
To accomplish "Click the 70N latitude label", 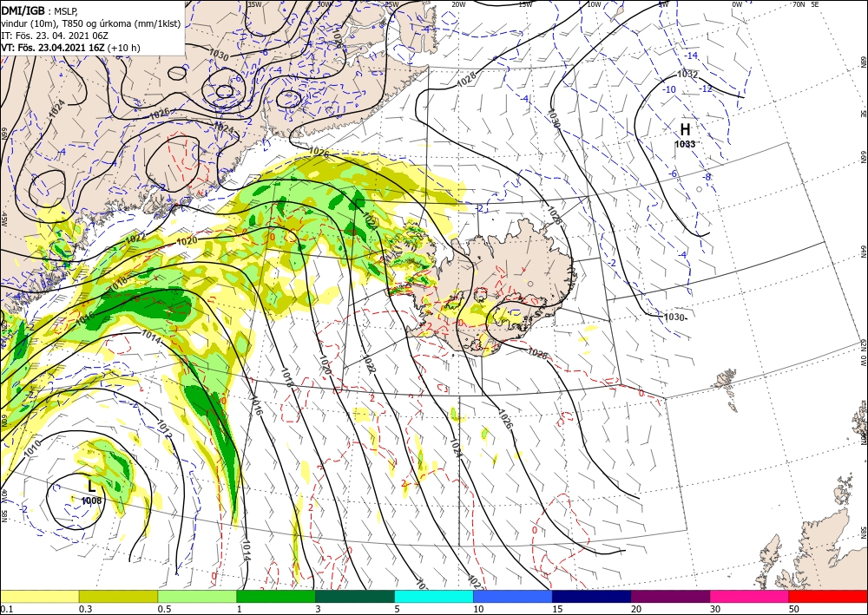I will tap(799, 4).
